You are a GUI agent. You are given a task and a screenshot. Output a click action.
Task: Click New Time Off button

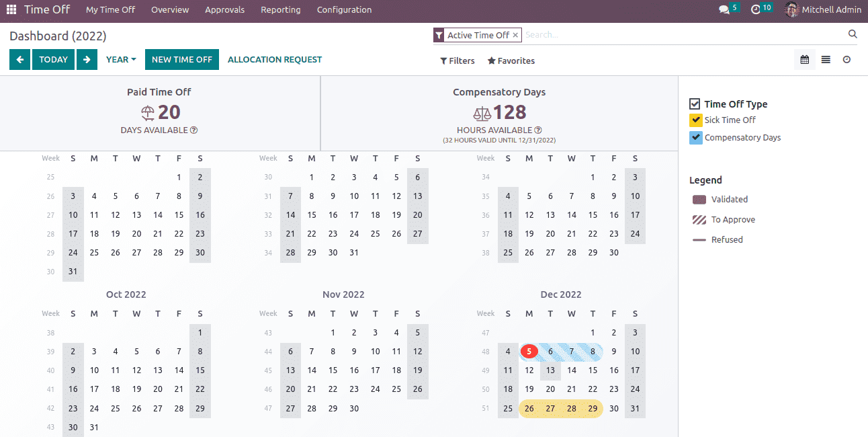coord(182,59)
